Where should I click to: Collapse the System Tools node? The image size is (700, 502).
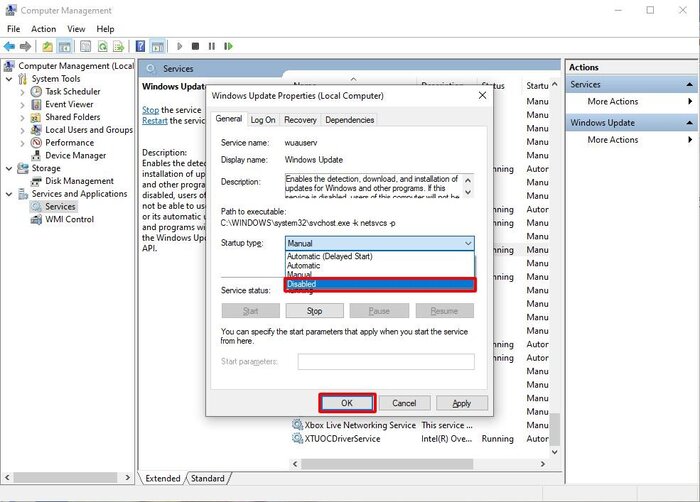[9, 79]
